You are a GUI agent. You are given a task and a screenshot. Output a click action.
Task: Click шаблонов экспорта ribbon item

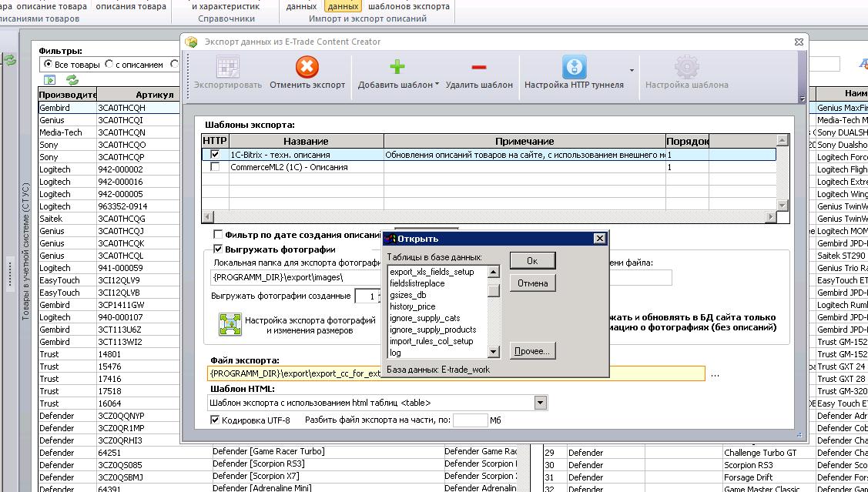(408, 7)
